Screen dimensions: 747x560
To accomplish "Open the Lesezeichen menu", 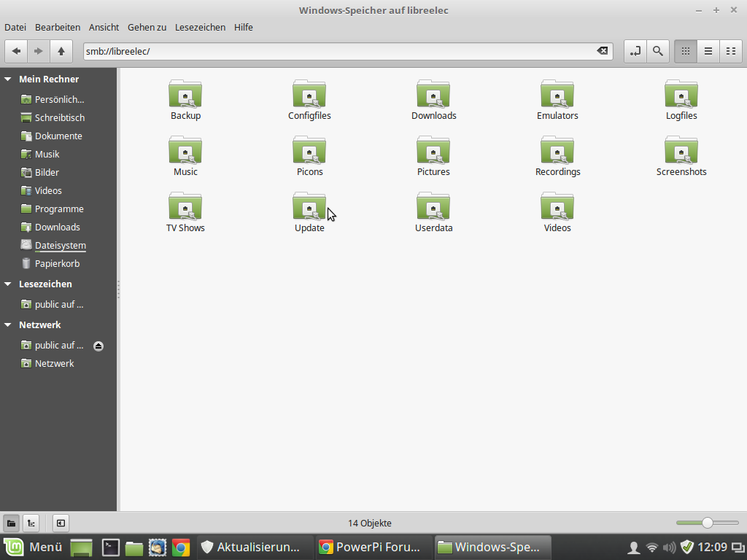I will click(200, 27).
